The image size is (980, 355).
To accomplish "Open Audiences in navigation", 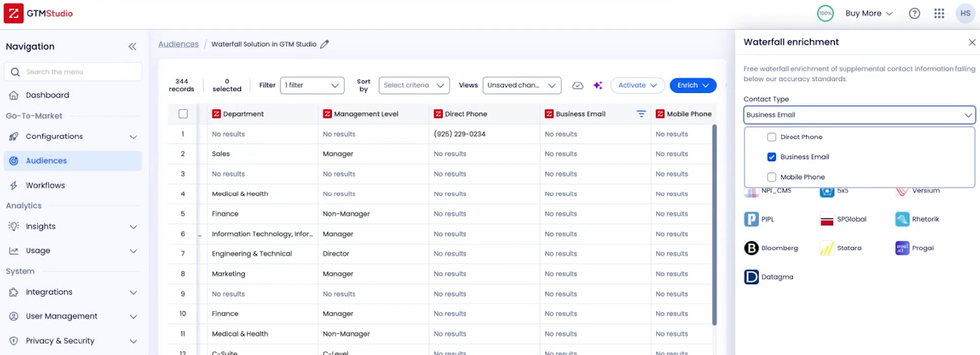I will pyautogui.click(x=73, y=161).
